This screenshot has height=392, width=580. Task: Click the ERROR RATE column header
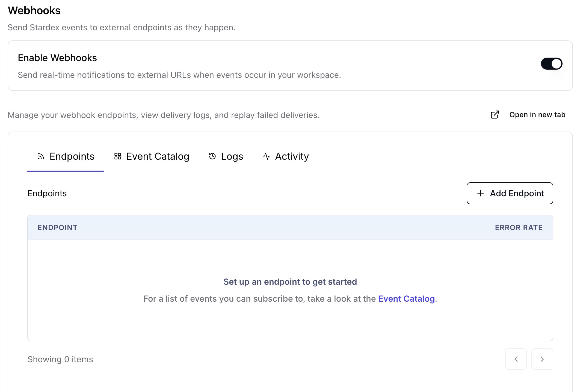click(x=519, y=228)
